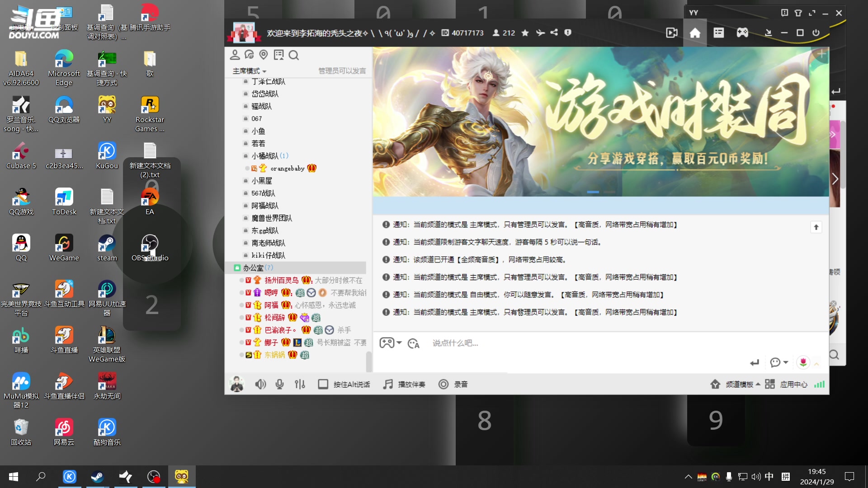Open 应用中心 application center

(x=793, y=384)
